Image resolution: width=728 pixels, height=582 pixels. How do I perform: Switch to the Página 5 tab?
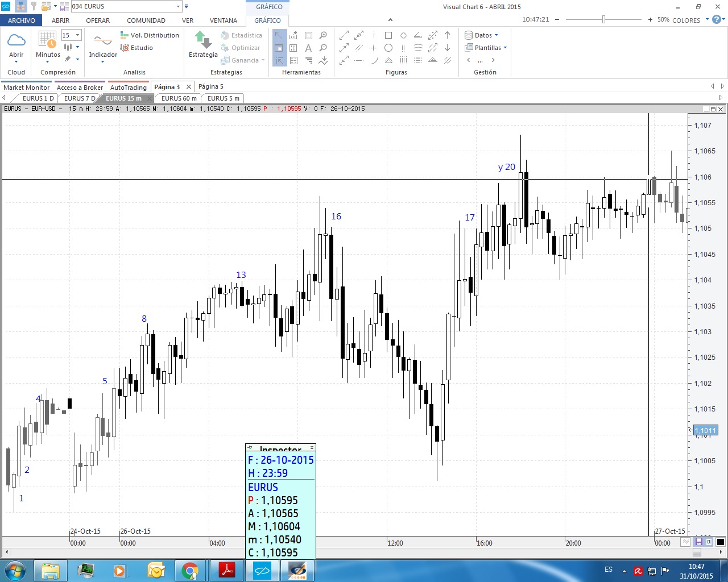pos(211,87)
